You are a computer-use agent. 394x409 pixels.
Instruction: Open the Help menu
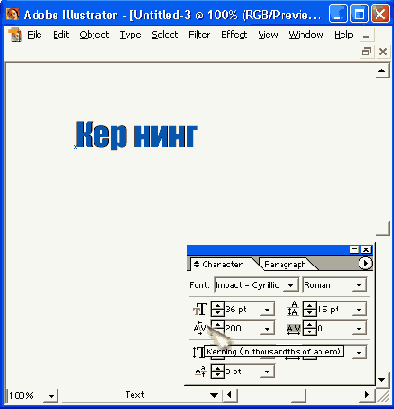[344, 35]
